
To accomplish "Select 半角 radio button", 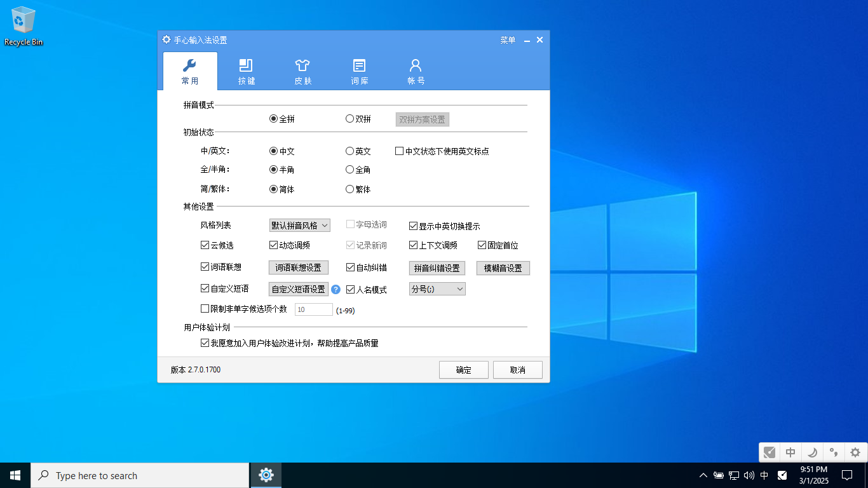I will pyautogui.click(x=274, y=170).
